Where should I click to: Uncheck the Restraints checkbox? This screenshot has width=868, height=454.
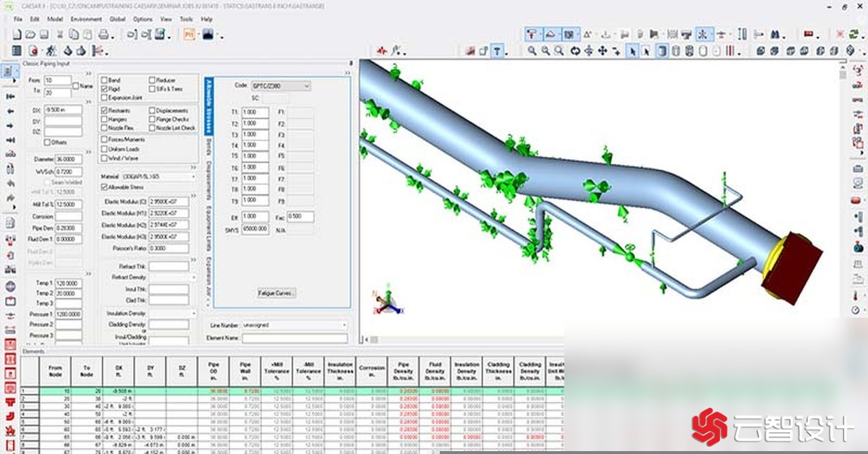(x=105, y=111)
